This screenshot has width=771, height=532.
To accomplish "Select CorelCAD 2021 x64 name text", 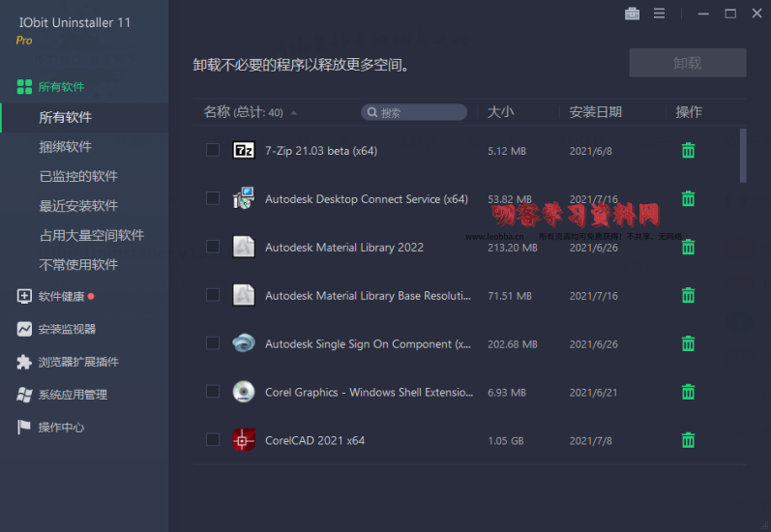I will point(314,440).
